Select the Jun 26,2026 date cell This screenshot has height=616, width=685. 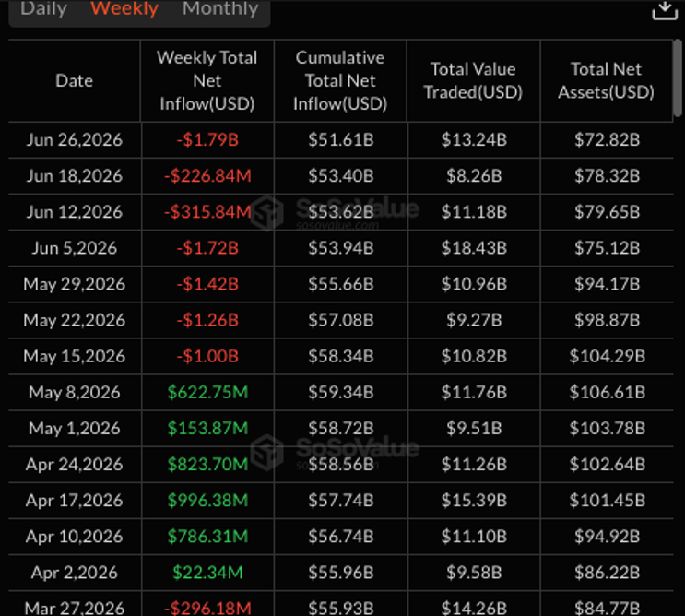pyautogui.click(x=75, y=140)
